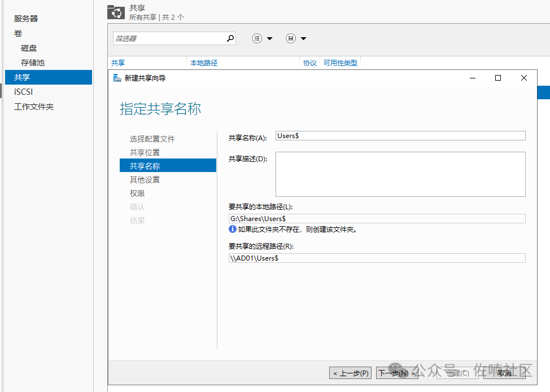Sort by the 共享 column header
The height and width of the screenshot is (392, 550).
(118, 63)
